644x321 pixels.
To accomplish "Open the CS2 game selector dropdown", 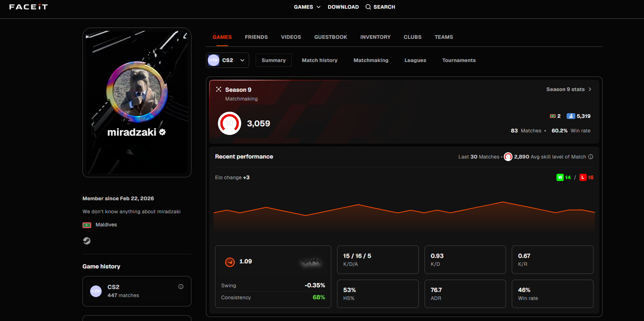I will [227, 60].
